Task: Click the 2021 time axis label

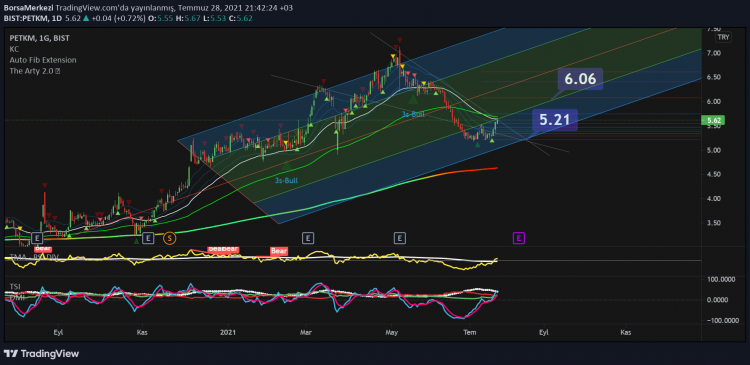Action: click(228, 332)
